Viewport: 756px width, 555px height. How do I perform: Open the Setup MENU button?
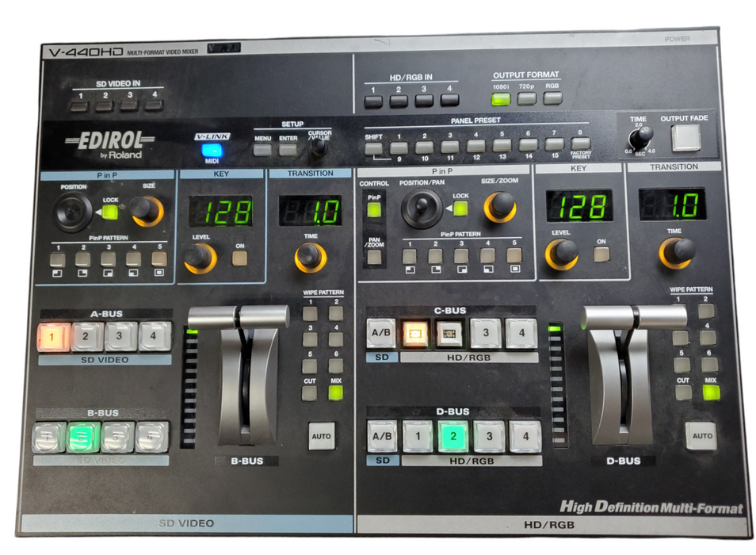(262, 149)
